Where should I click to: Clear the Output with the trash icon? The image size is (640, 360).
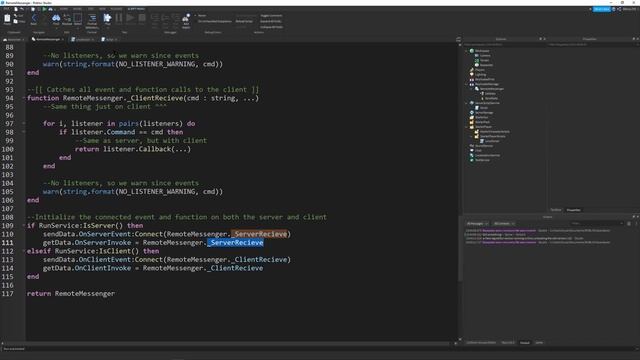tap(629, 224)
